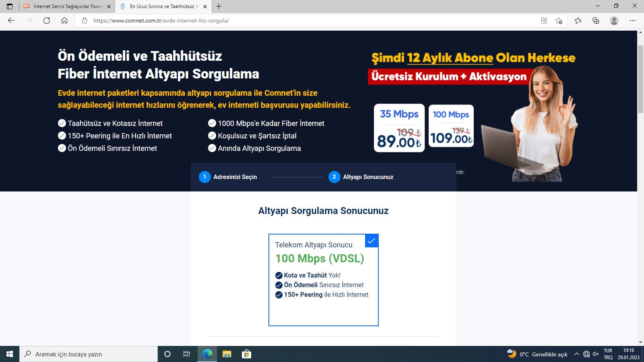This screenshot has width=644, height=362.
Task: Open browser Collections
Action: [x=596, y=21]
